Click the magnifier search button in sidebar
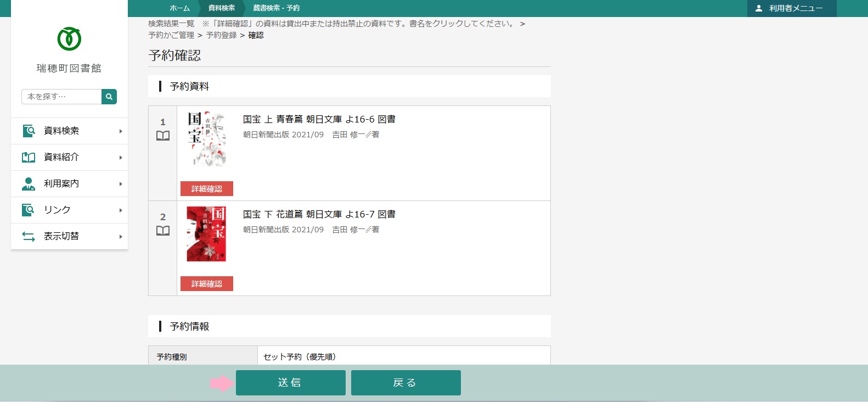Viewport: 868px width, 402px height. 109,97
